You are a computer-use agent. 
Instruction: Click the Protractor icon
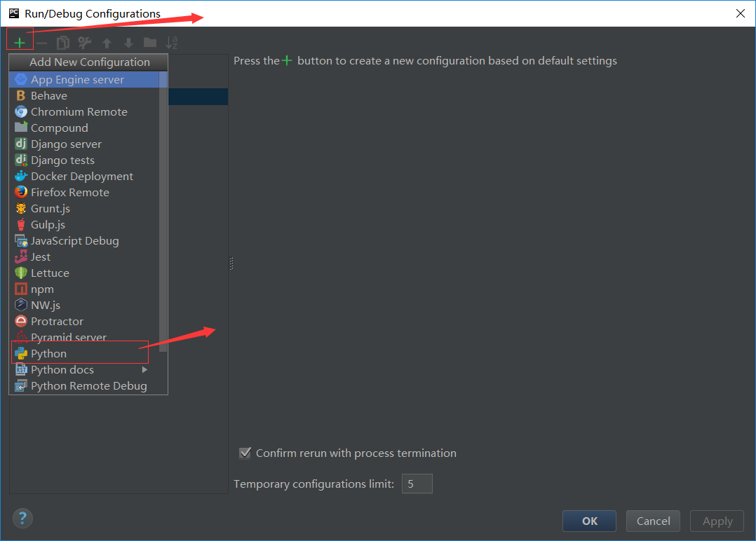(x=21, y=321)
